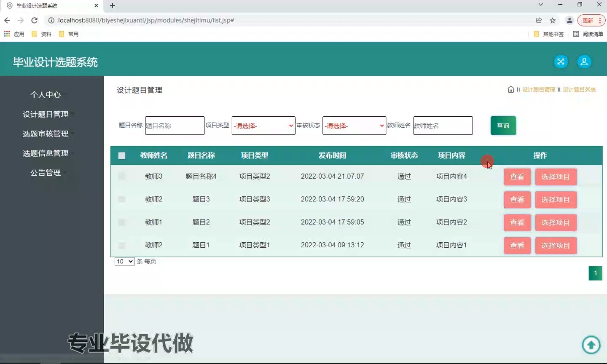Viewport: 607px width, 364px height.
Task: Toggle the select-all checkbox in table header
Action: tap(122, 156)
